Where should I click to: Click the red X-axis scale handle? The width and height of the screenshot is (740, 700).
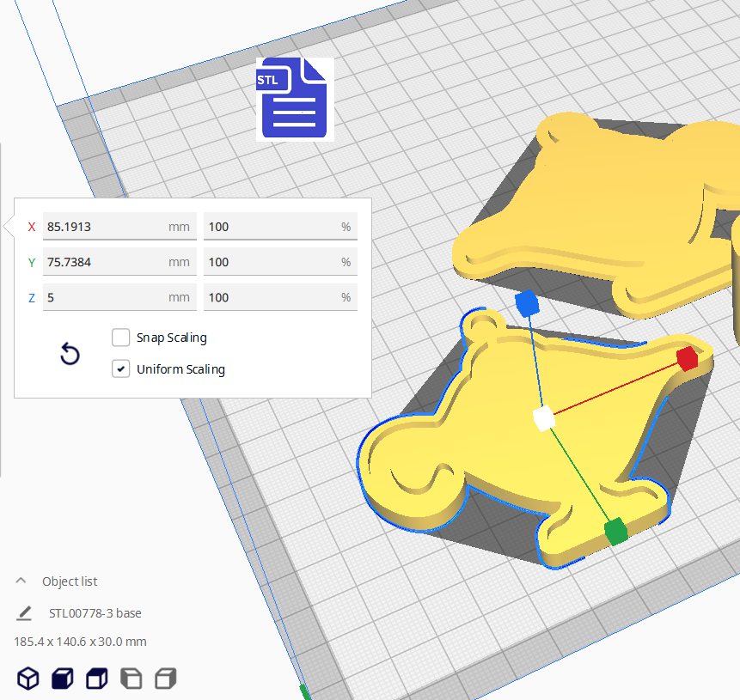[686, 358]
